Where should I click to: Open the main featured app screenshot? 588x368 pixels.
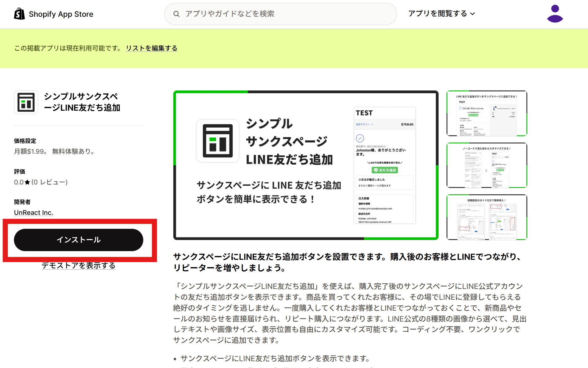click(306, 165)
